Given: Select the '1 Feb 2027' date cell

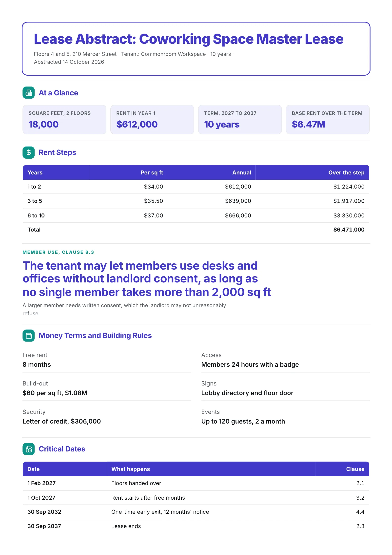Looking at the screenshot, I should [x=41, y=483].
